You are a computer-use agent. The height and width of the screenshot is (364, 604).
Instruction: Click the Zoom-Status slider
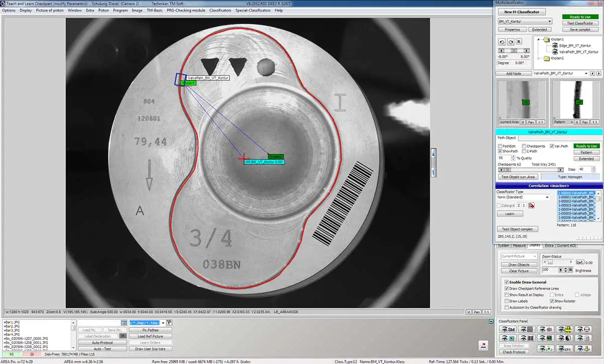click(x=558, y=262)
